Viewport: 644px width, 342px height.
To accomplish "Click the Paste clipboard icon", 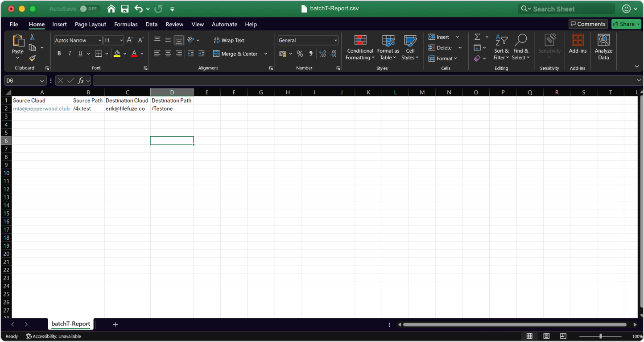I will [18, 41].
